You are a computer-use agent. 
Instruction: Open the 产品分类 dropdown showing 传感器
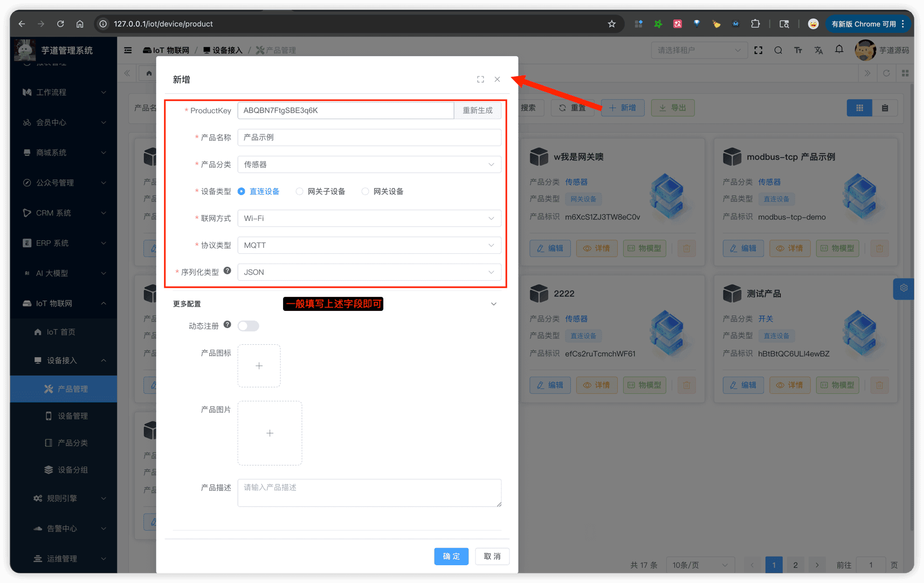(369, 164)
